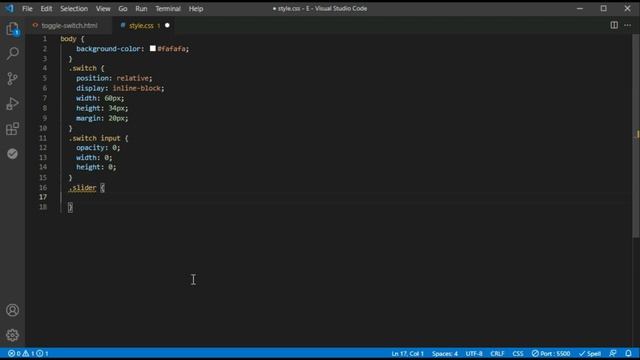Open the Manage gear icon

[12, 335]
